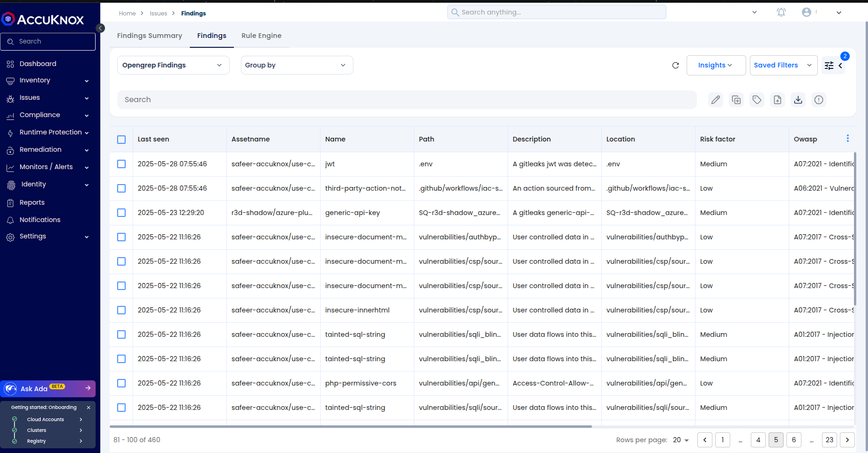Click the info circle icon
Screen dimensions: 868x453
(x=819, y=100)
